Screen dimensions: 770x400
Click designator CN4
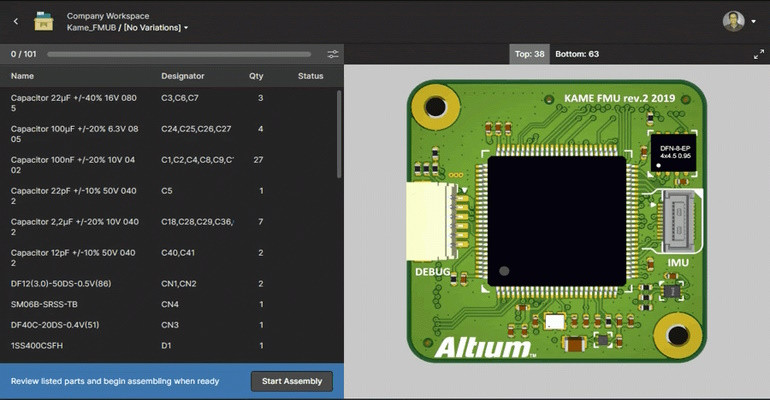[170, 304]
